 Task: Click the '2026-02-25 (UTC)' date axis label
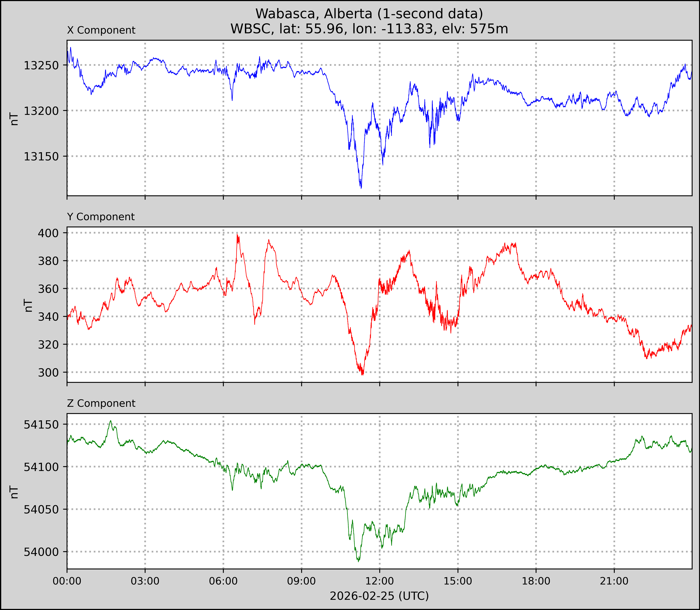[x=379, y=596]
